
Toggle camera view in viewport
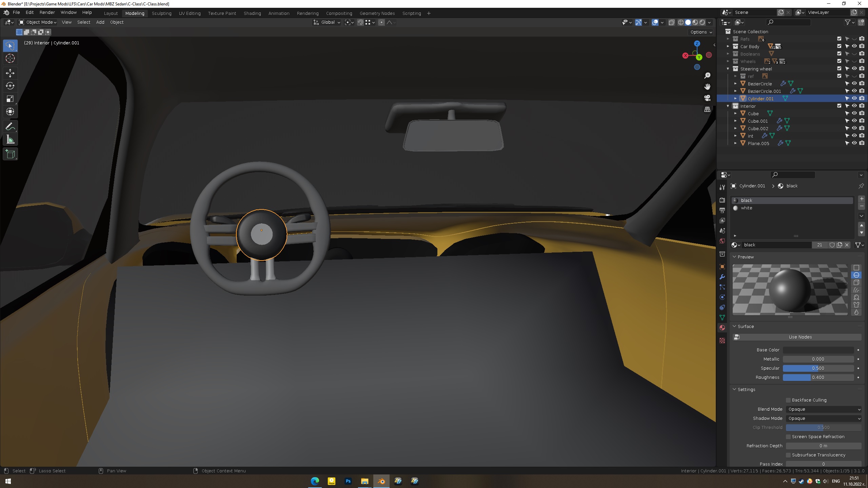(x=707, y=98)
